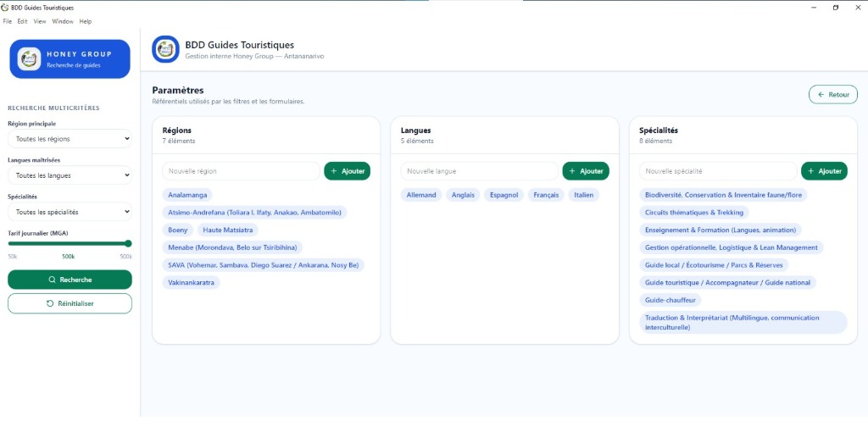The width and height of the screenshot is (868, 444).
Task: Select the Boeny region chip
Action: click(x=178, y=230)
